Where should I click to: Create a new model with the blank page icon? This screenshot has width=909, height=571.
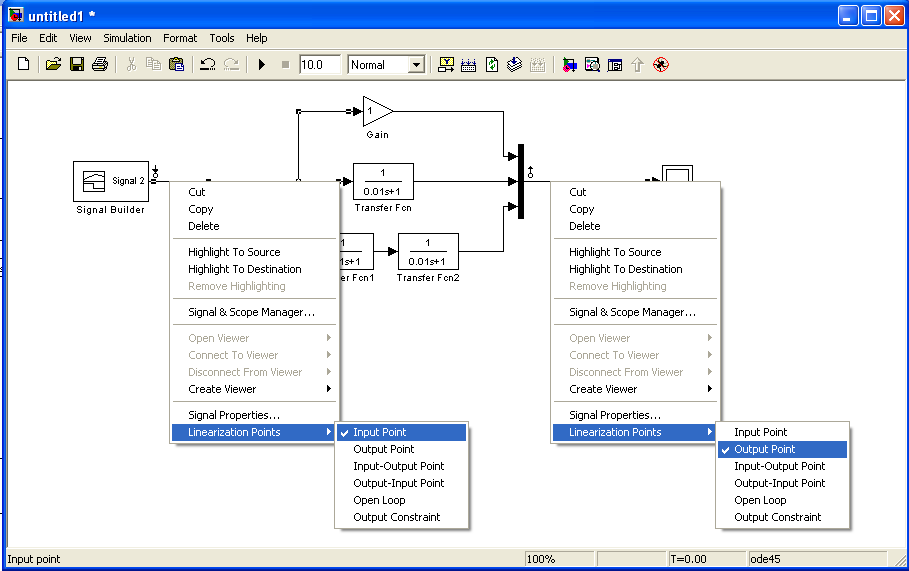pyautogui.click(x=24, y=65)
